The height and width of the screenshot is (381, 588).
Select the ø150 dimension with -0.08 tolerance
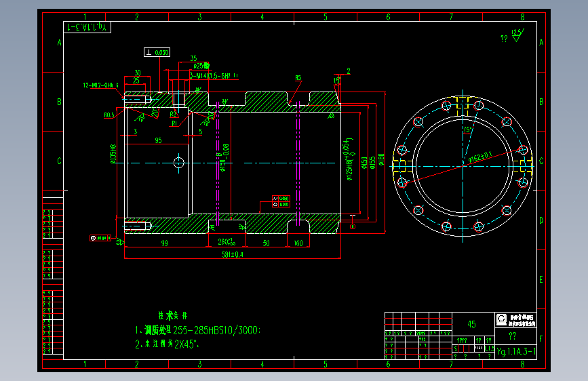pyautogui.click(x=224, y=158)
